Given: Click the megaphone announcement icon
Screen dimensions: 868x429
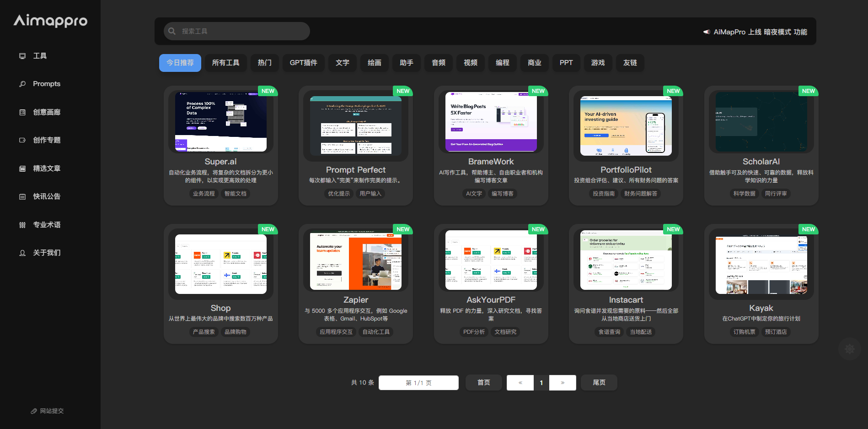Looking at the screenshot, I should [x=707, y=32].
